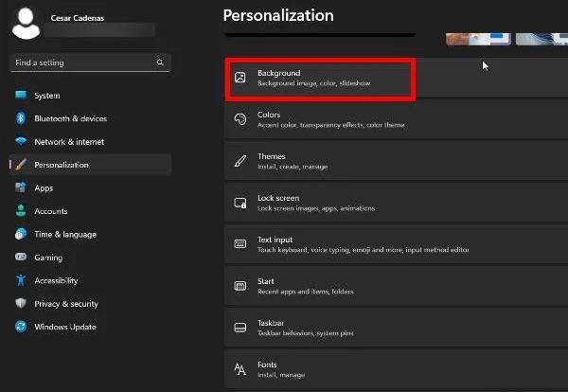Screen dimensions: 568x392
Task: Open Themes settings
Action: (x=397, y=161)
